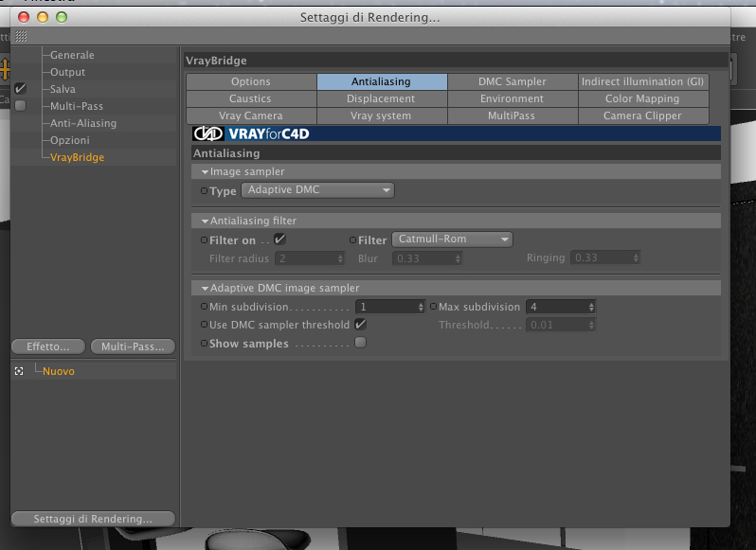Click the Type parameter animation dot
The height and width of the screenshot is (550, 756).
(204, 190)
